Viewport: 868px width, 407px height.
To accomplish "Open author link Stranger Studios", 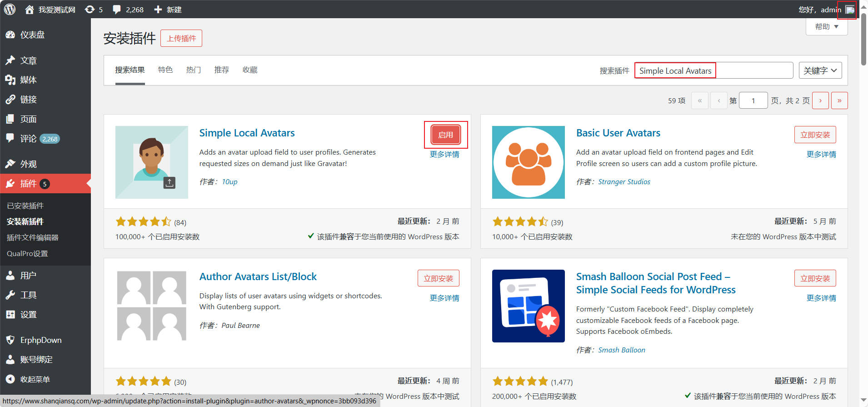I will tap(624, 182).
